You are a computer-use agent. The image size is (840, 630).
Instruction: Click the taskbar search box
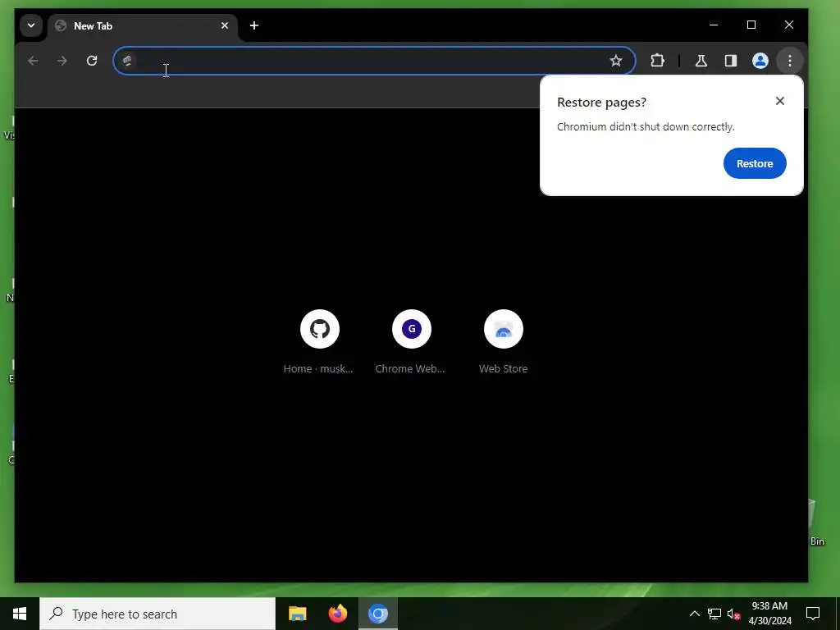pyautogui.click(x=157, y=614)
